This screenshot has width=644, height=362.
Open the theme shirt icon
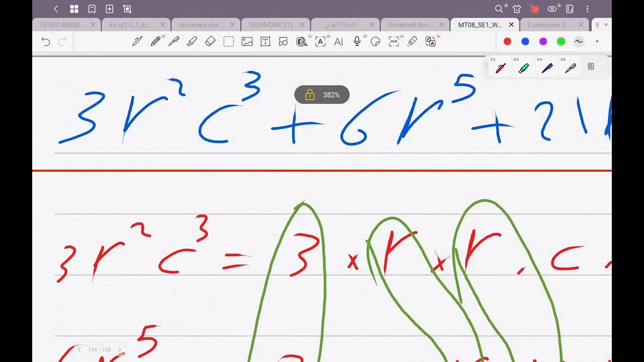(x=517, y=9)
